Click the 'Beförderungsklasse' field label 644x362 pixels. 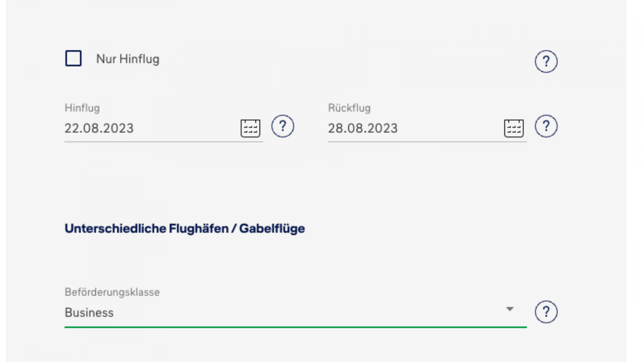click(112, 292)
